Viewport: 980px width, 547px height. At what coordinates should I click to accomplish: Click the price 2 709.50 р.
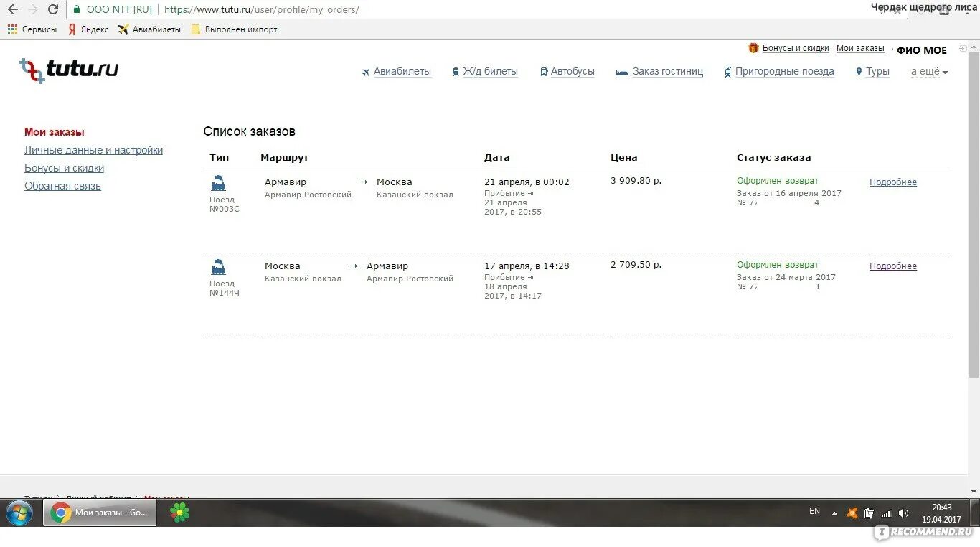point(636,265)
